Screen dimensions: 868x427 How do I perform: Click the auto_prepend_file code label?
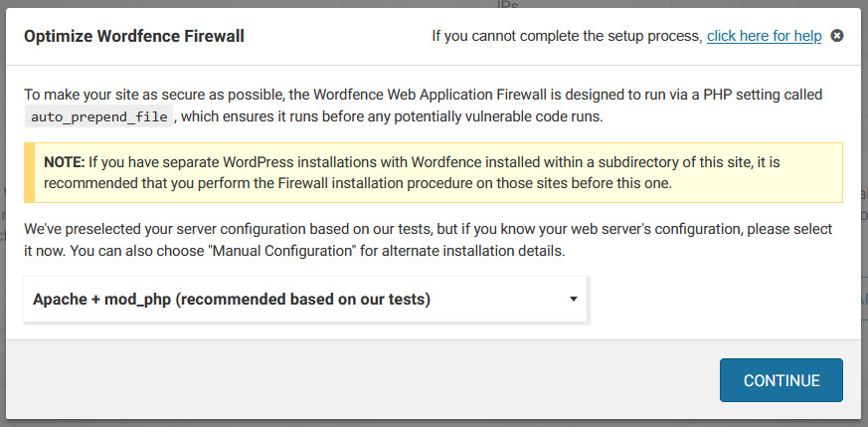pos(99,117)
